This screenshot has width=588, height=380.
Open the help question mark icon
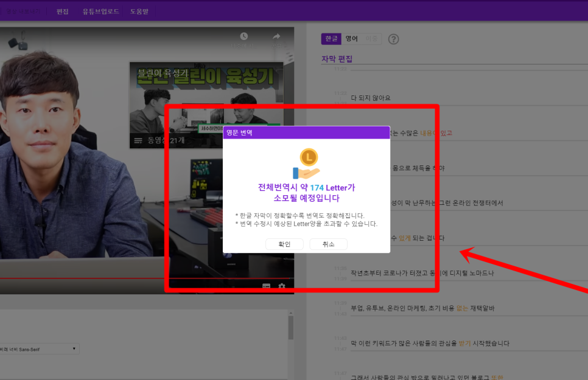[x=393, y=39]
